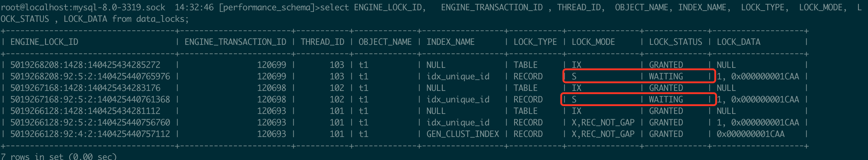Select the THREAD_ID column header text
The width and height of the screenshot is (868, 160).
(322, 42)
